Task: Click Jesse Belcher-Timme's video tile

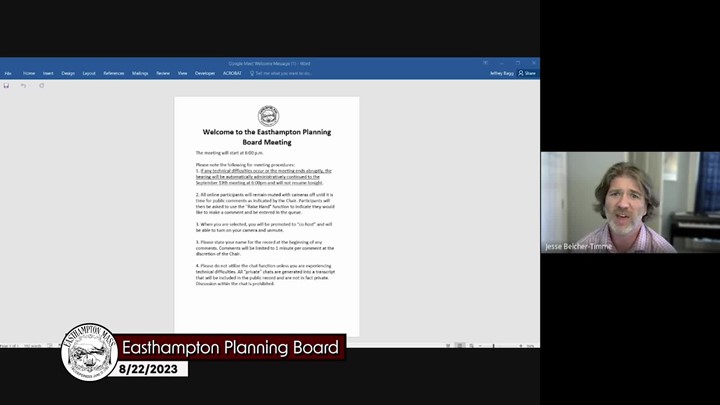Action: click(630, 202)
